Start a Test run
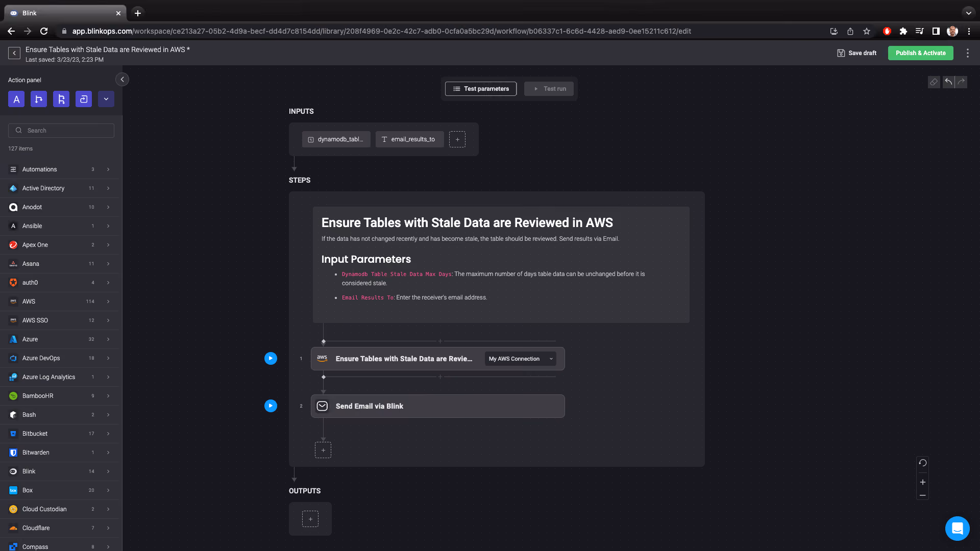 (549, 89)
